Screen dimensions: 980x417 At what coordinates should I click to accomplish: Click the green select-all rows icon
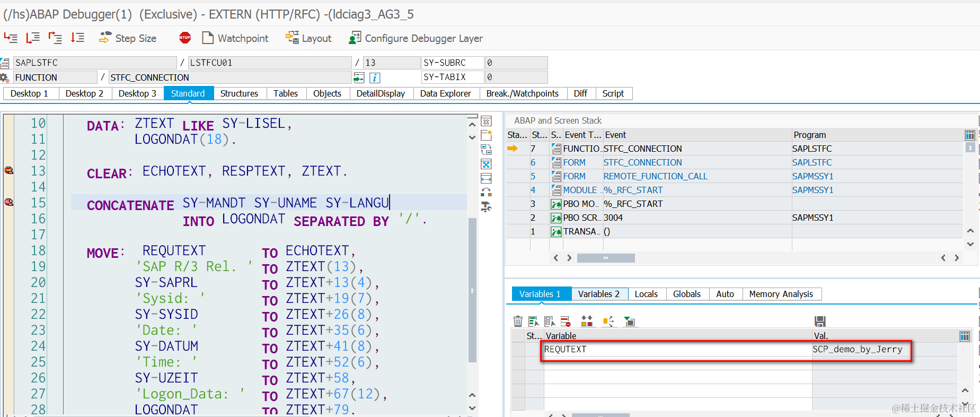click(x=534, y=321)
